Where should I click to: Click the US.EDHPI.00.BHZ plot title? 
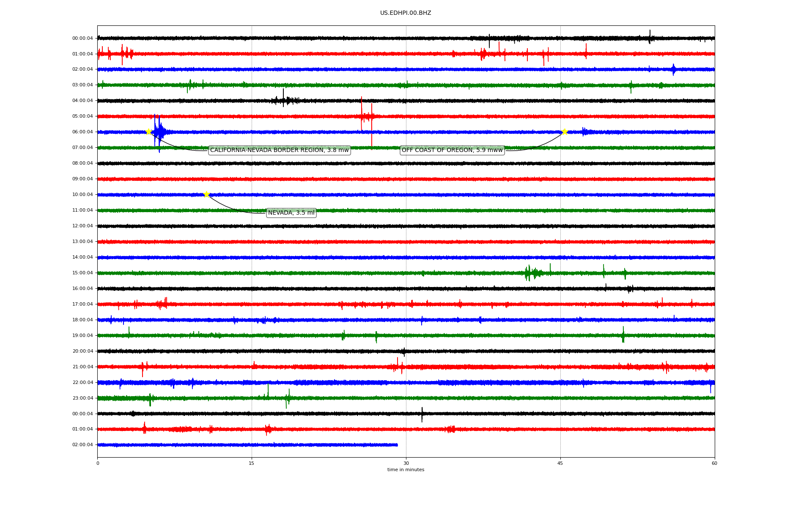click(x=406, y=13)
